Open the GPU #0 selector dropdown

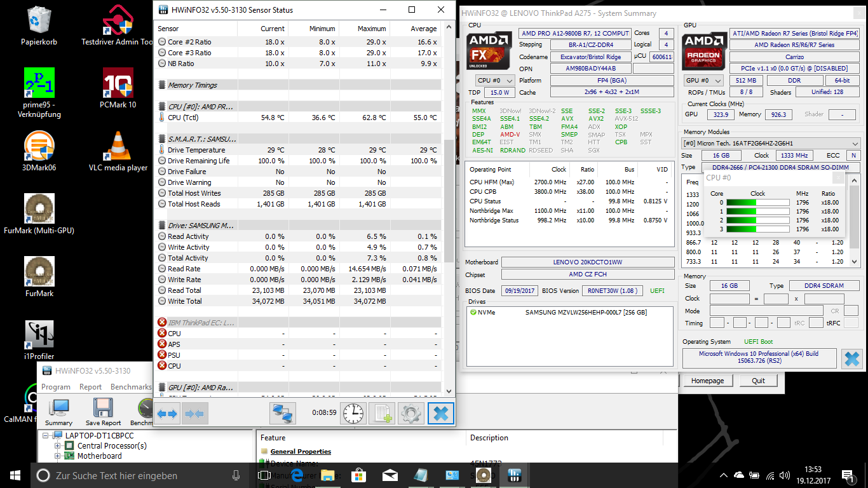(x=703, y=81)
